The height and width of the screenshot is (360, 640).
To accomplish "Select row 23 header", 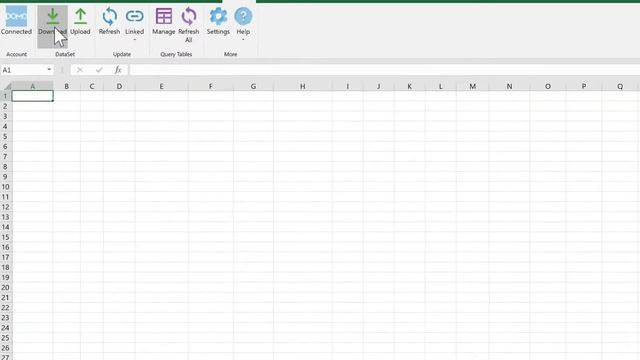I will point(6,318).
